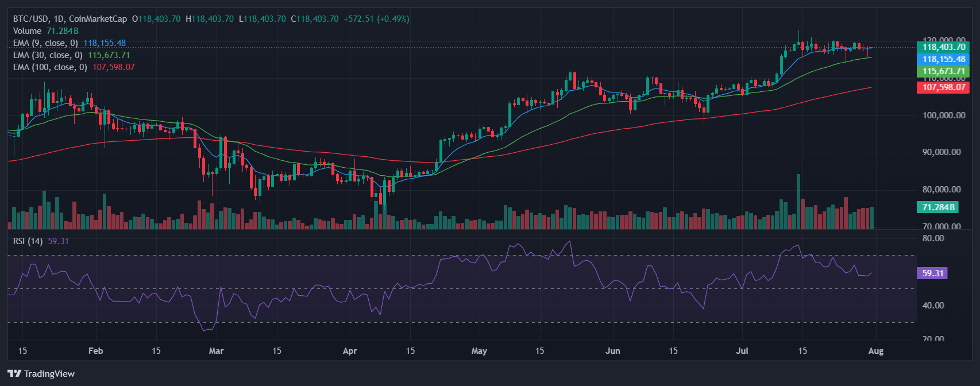Click the May label on the time axis

479,351
